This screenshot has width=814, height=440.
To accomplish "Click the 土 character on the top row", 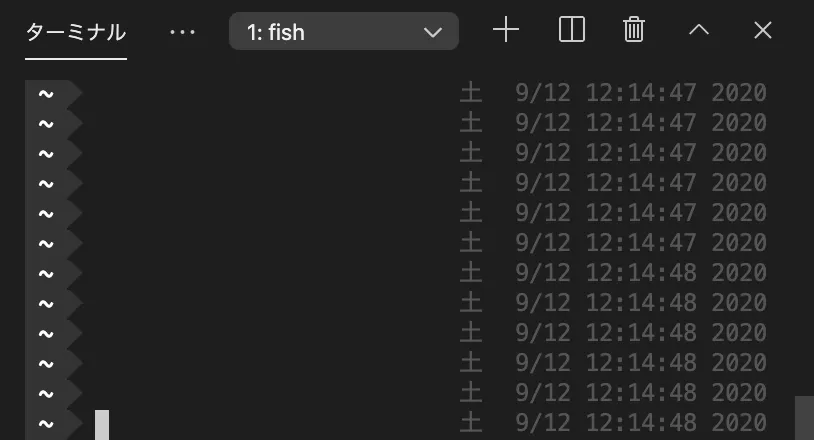I will (x=471, y=93).
